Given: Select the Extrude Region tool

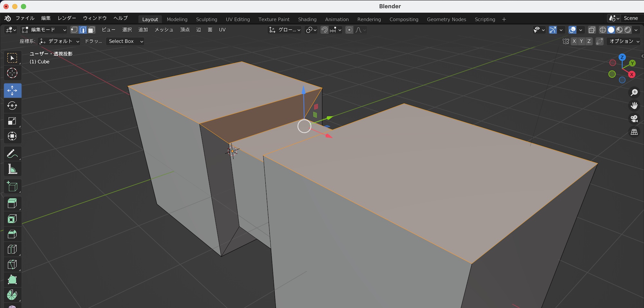Looking at the screenshot, I should tap(12, 203).
